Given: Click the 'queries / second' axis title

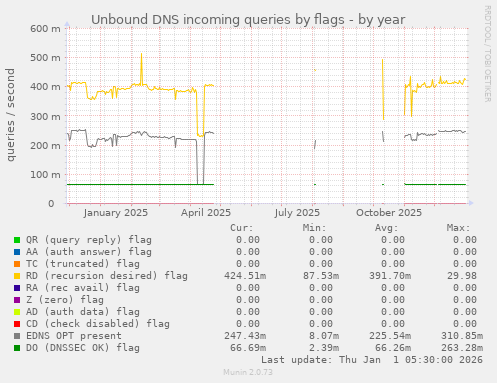Looking at the screenshot, I should (x=10, y=115).
